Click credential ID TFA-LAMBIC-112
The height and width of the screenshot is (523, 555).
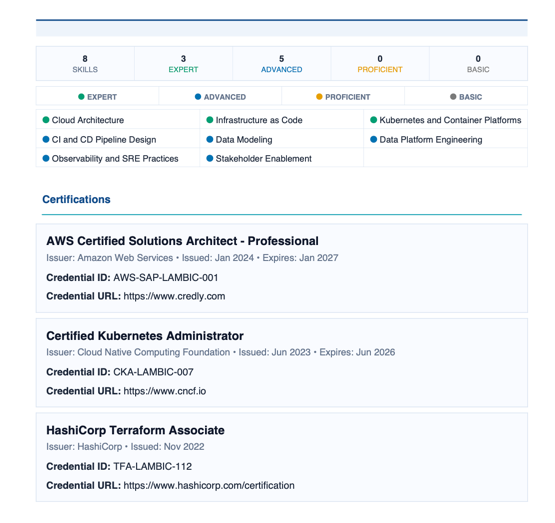click(153, 467)
